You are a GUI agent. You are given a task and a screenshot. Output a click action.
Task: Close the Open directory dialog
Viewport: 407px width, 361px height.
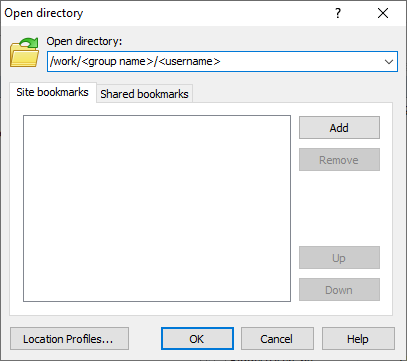(x=383, y=13)
